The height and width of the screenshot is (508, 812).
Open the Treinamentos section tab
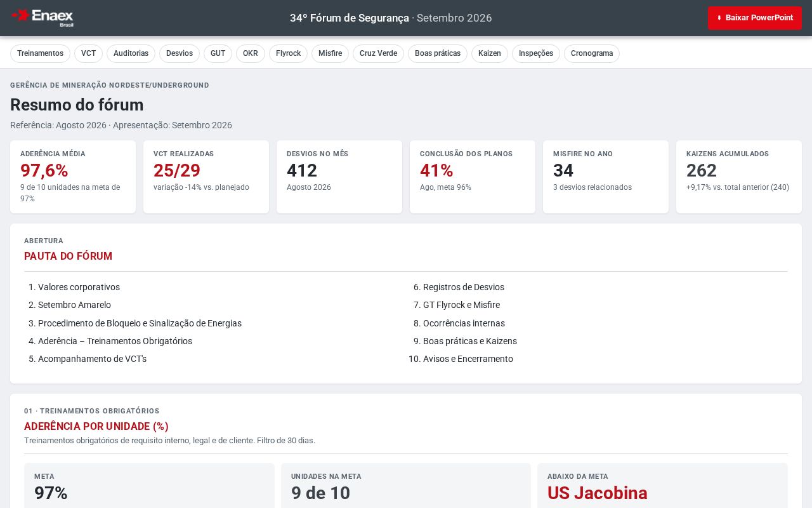(40, 53)
